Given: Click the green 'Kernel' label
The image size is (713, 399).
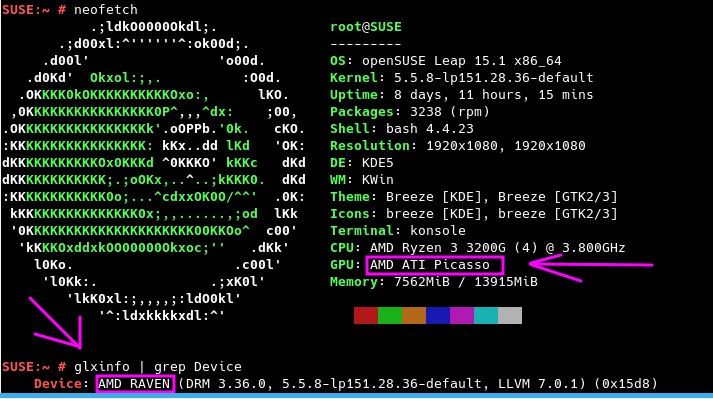Looking at the screenshot, I should point(354,78).
